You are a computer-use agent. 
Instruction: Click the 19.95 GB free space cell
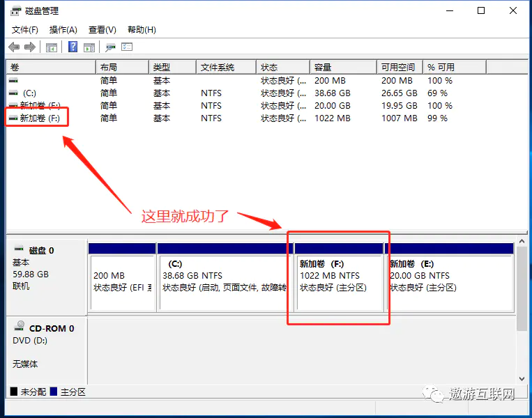pyautogui.click(x=399, y=105)
